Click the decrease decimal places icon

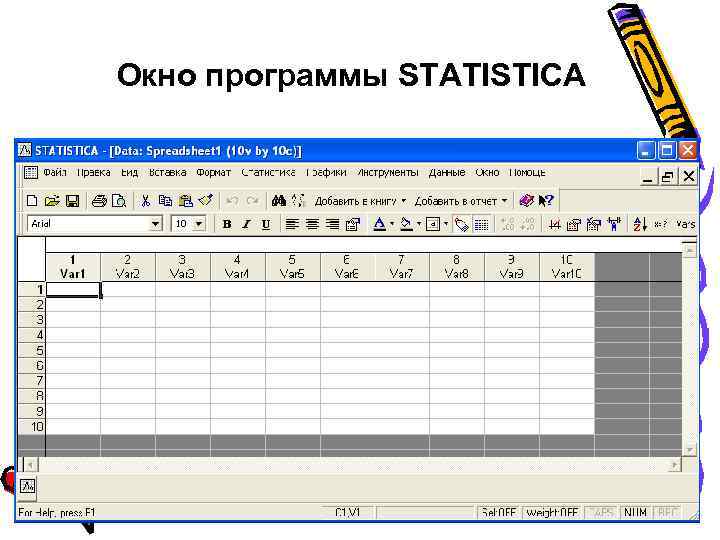(x=527, y=224)
